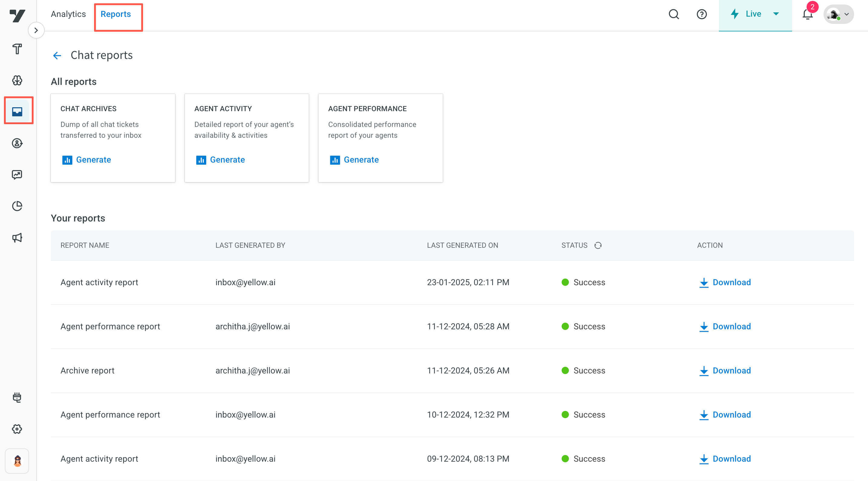This screenshot has width=868, height=481.
Task: Open the help question mark icon
Action: click(702, 14)
